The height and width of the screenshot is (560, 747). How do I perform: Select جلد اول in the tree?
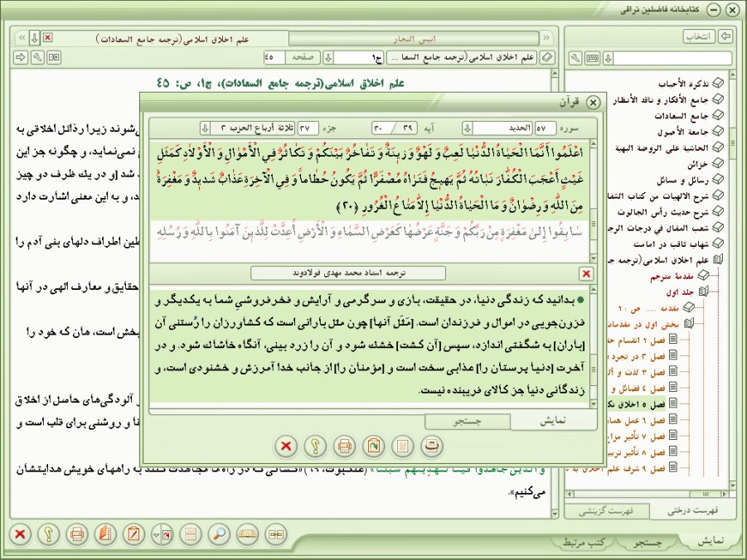pyautogui.click(x=681, y=292)
